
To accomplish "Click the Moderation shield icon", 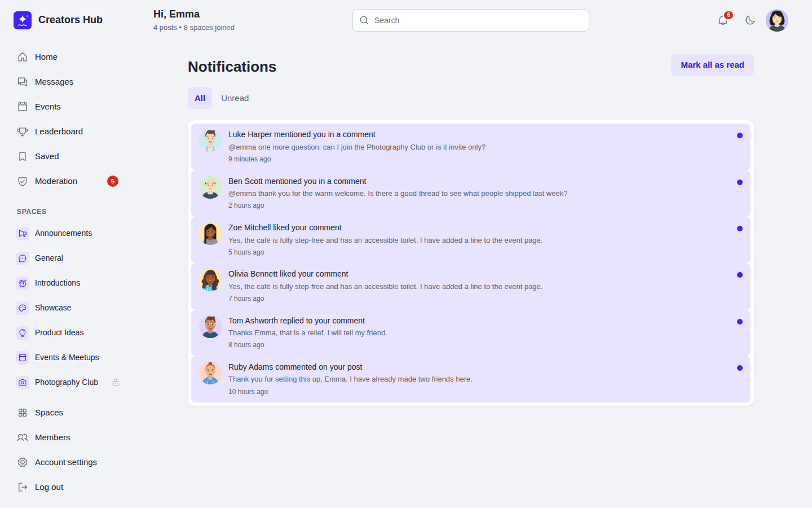I will click(23, 181).
